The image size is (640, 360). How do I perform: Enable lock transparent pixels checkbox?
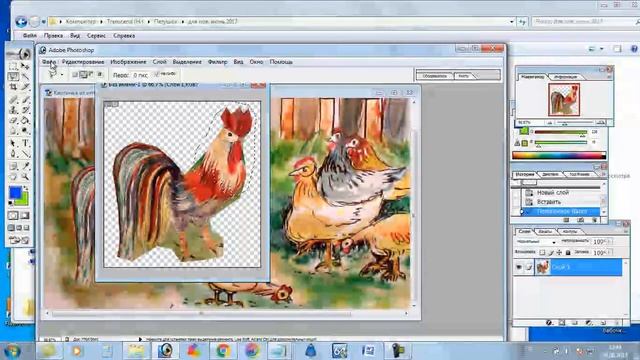point(542,253)
